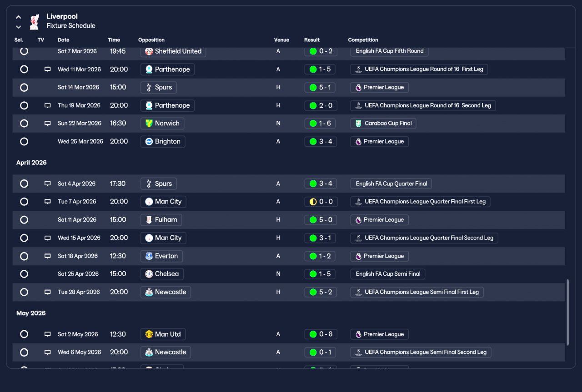This screenshot has height=392, width=582.
Task: Click Sheffield United club badge
Action: pos(149,51)
